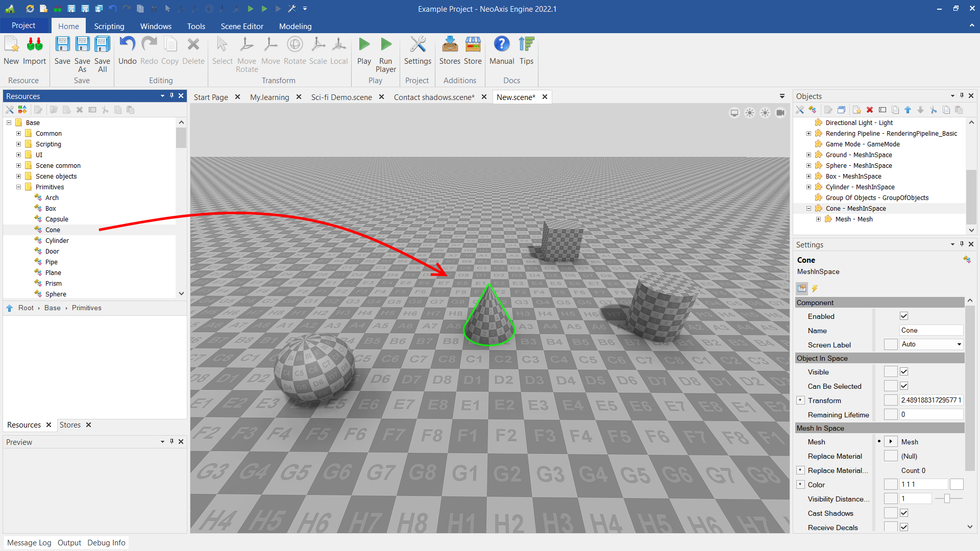Click the Import resource icon
The image size is (980, 551).
(x=34, y=45)
